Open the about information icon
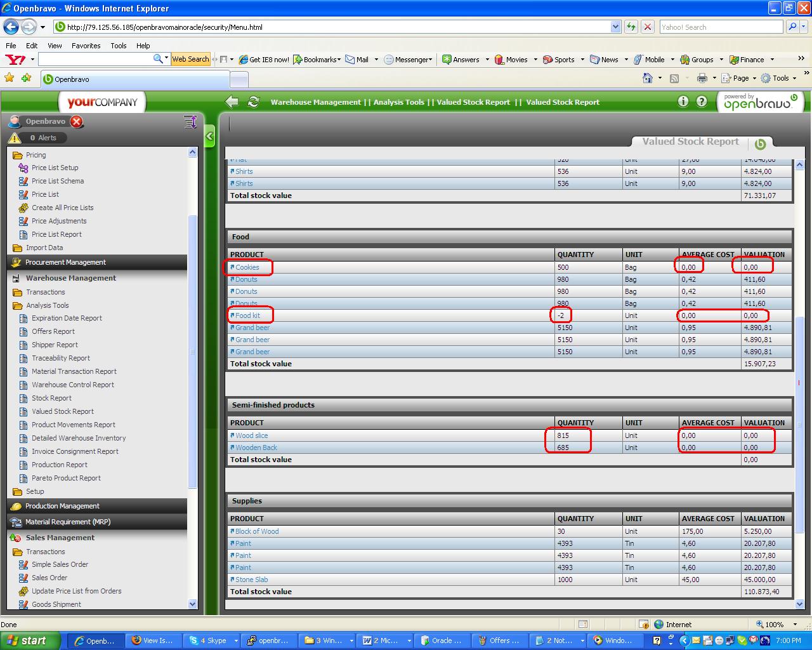Viewport: 812px width, 650px height. (683, 102)
